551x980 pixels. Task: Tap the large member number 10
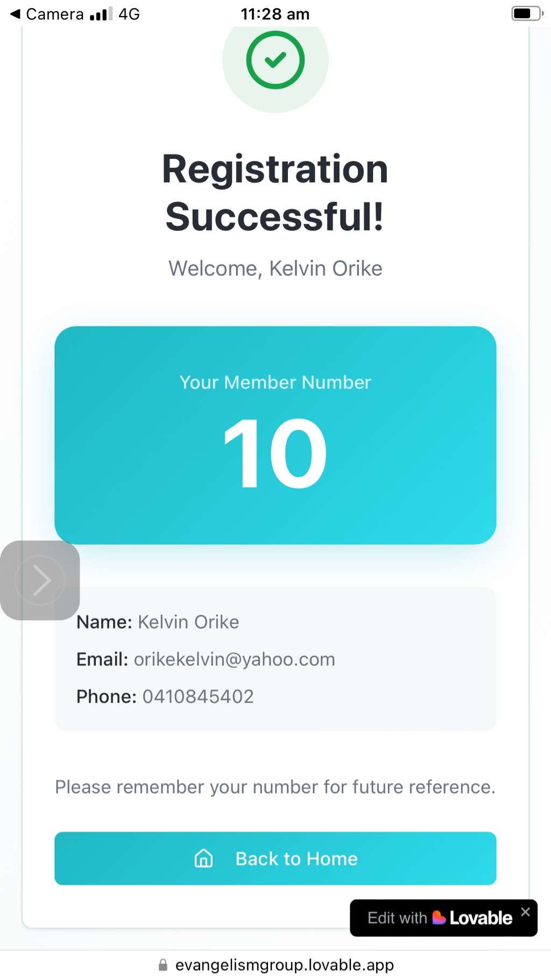click(275, 454)
